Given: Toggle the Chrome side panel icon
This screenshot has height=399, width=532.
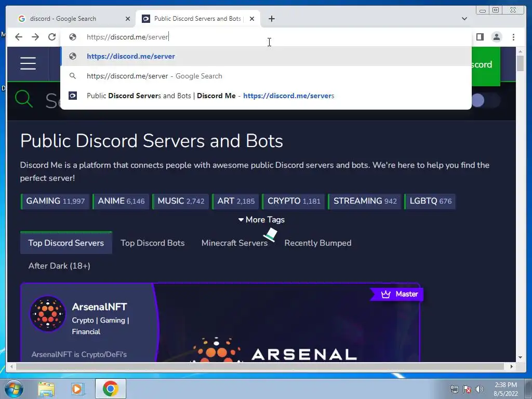Looking at the screenshot, I should coord(480,37).
